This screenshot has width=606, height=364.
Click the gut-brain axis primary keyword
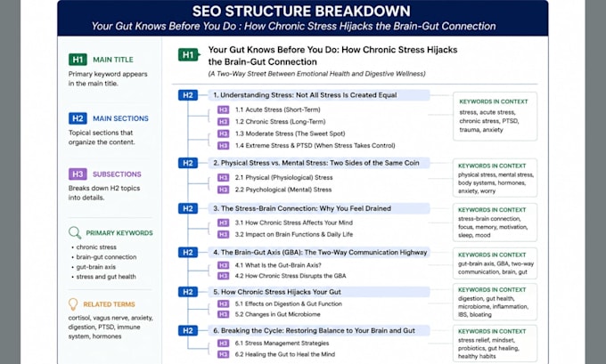(x=96, y=267)
